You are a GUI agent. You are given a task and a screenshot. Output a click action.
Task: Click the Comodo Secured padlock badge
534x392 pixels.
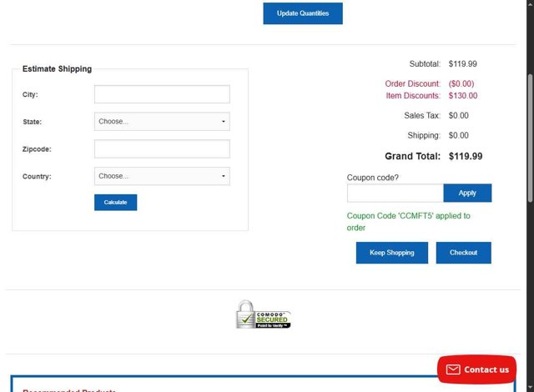click(264, 314)
